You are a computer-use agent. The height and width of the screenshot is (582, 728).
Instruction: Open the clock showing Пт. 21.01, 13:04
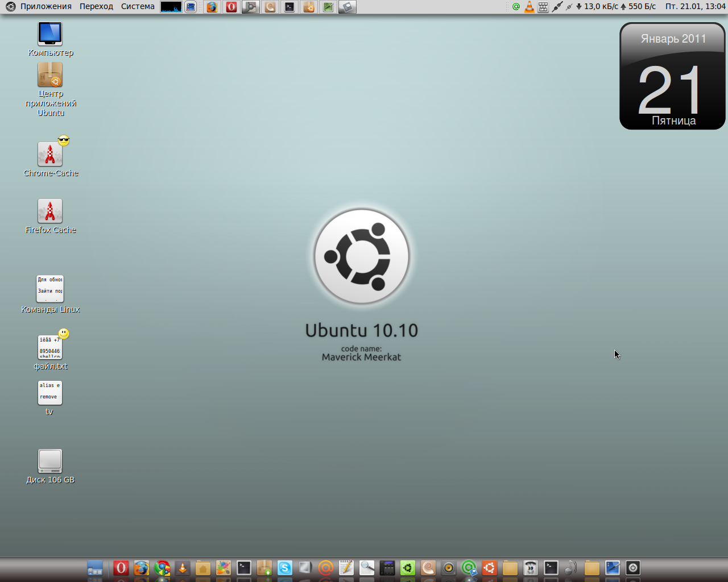pyautogui.click(x=695, y=7)
